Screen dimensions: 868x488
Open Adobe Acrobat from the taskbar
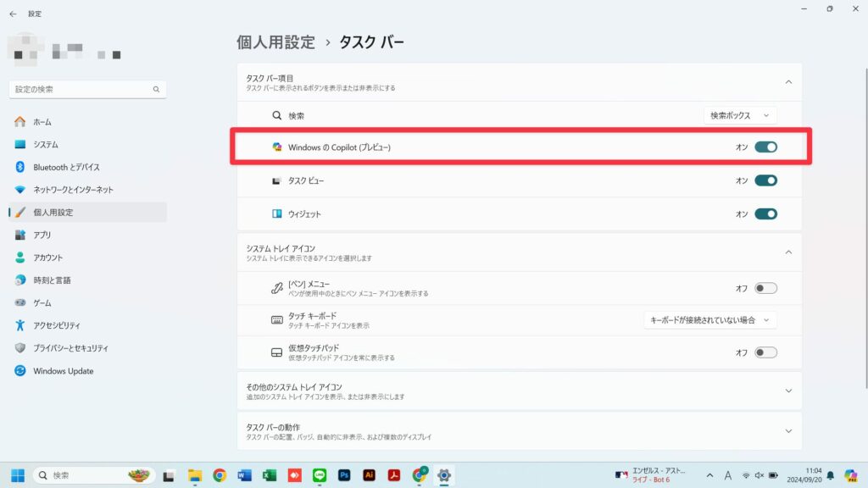point(395,476)
